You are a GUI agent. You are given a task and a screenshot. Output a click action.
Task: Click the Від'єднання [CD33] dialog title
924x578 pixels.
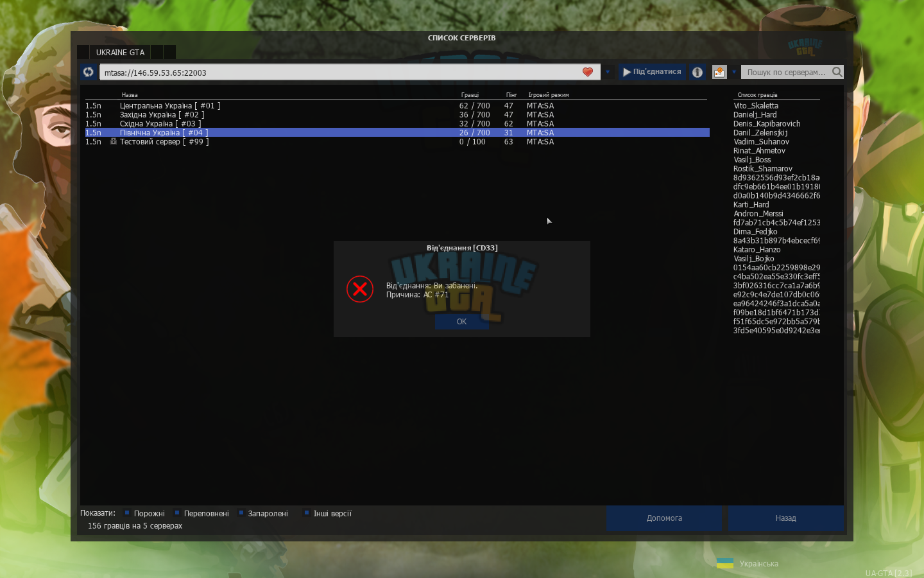462,248
